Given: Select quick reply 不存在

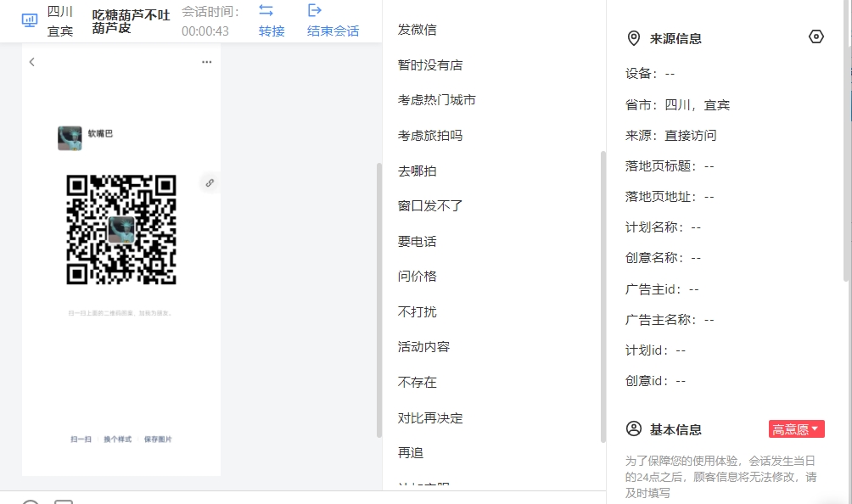Looking at the screenshot, I should point(418,383).
